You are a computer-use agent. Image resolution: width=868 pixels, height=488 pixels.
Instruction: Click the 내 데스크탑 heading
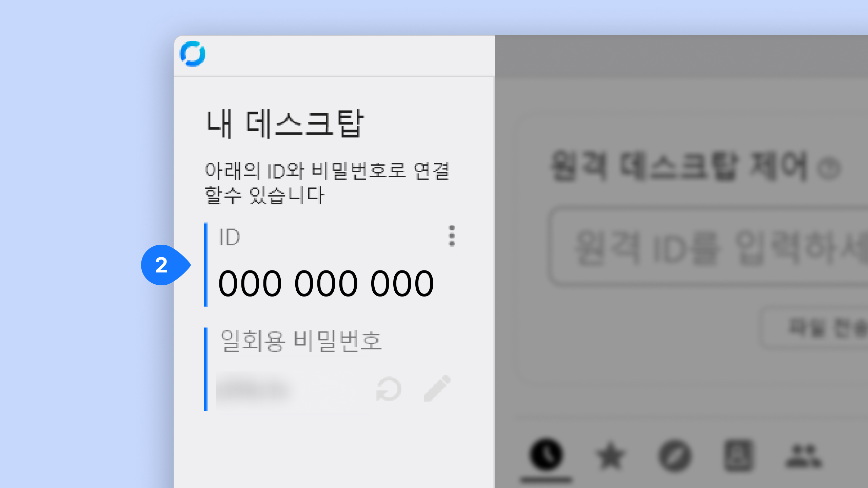coord(285,124)
